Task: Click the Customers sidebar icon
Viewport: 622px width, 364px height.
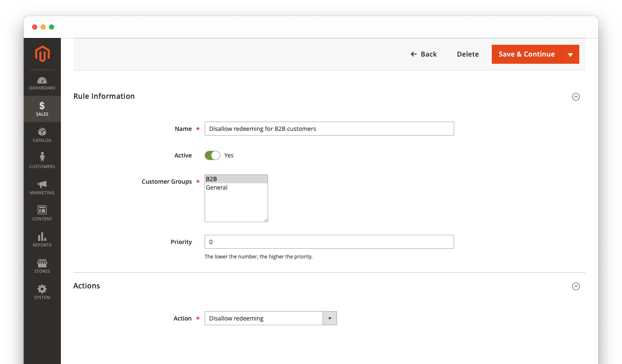Action: point(42,160)
